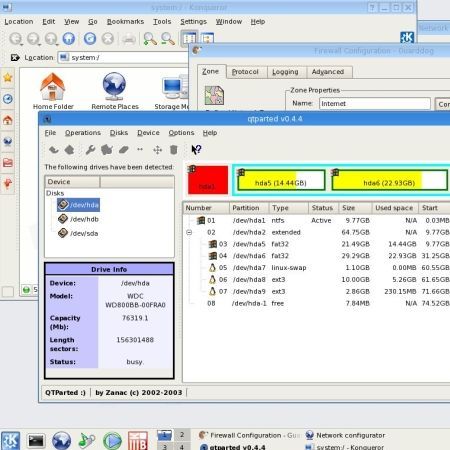Click the home icon in Konqueror sidebar
Screen dimensions: 450x450
point(8,120)
